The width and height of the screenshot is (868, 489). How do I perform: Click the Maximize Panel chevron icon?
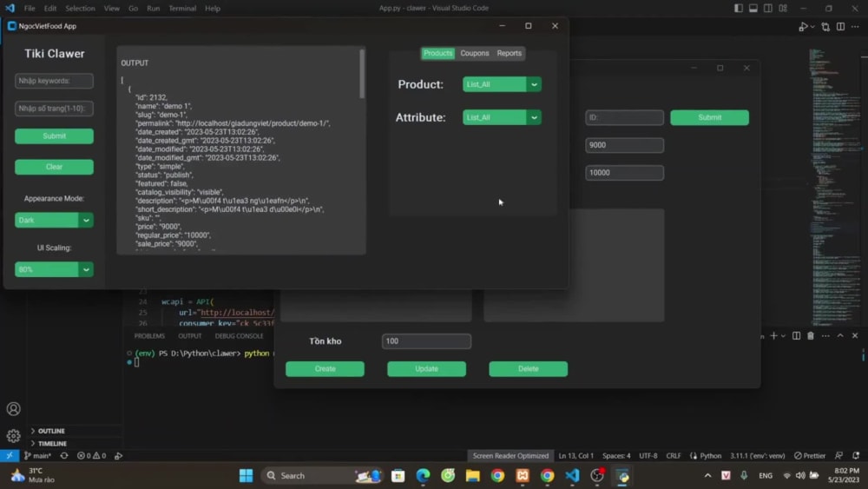pyautogui.click(x=840, y=335)
